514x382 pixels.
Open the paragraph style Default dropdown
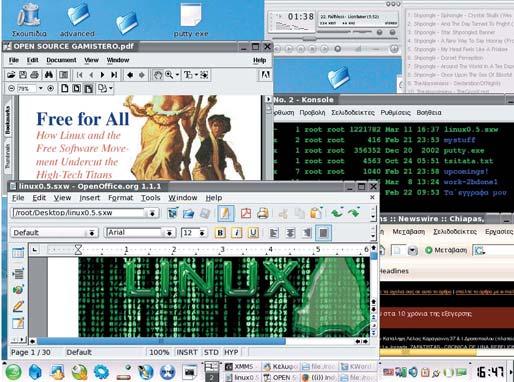91,233
